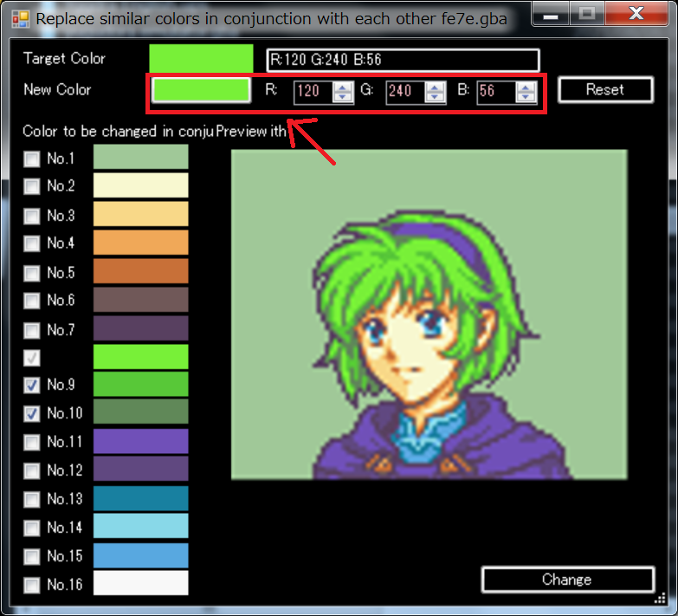
Task: Select the No.12 muted purple swatch
Action: point(141,469)
